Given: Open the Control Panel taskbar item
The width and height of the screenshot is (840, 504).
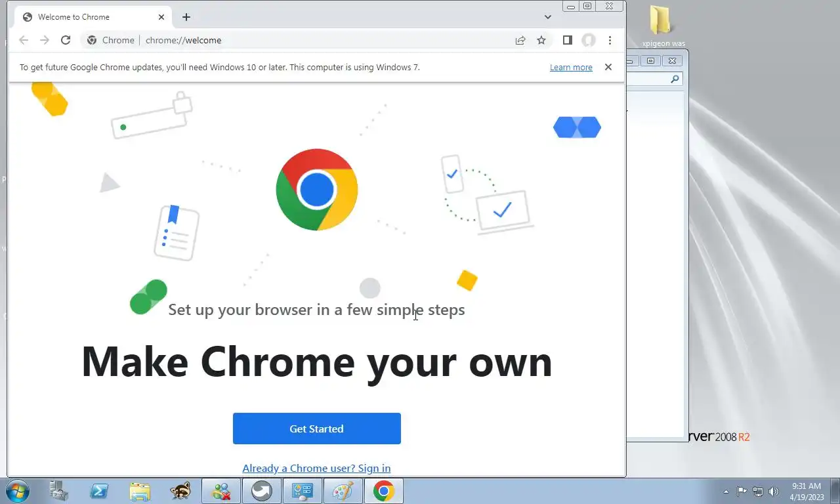Looking at the screenshot, I should [x=303, y=491].
